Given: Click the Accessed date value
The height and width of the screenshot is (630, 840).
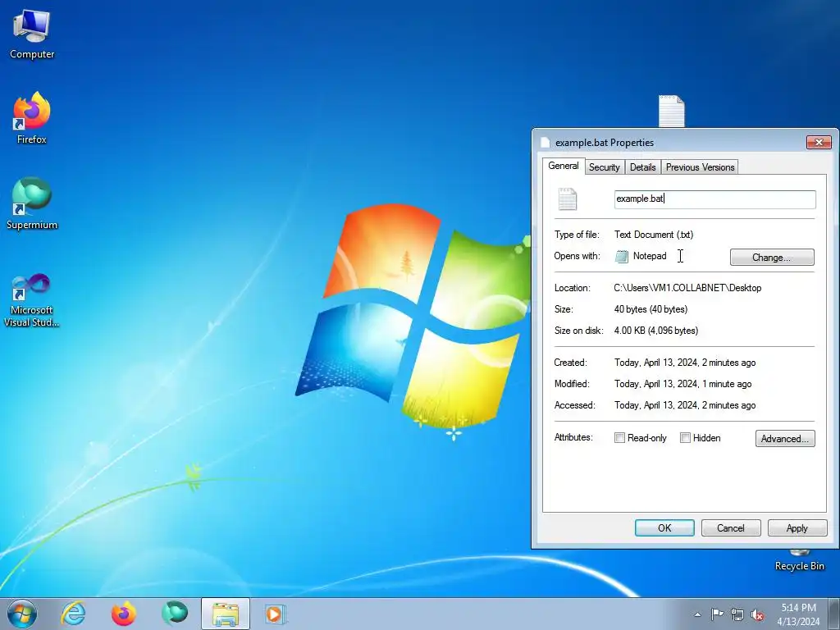Looking at the screenshot, I should coord(685,405).
